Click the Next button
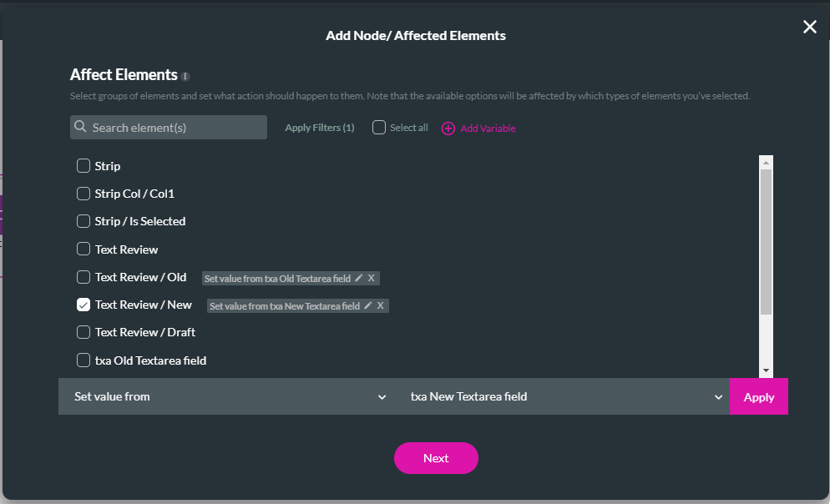The height and width of the screenshot is (504, 830). pos(436,457)
